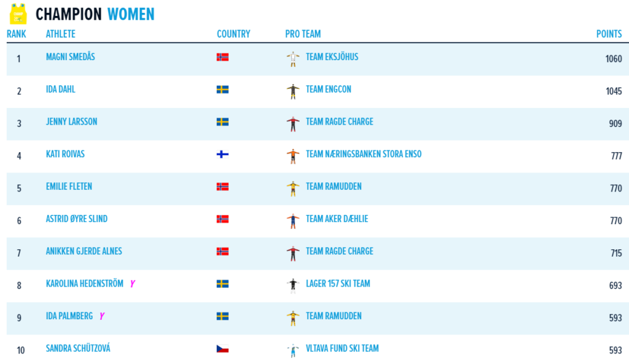The height and width of the screenshot is (364, 629).
Task: Click the pink youth marker beside Karolina Hedenström
Action: pyautogui.click(x=132, y=284)
